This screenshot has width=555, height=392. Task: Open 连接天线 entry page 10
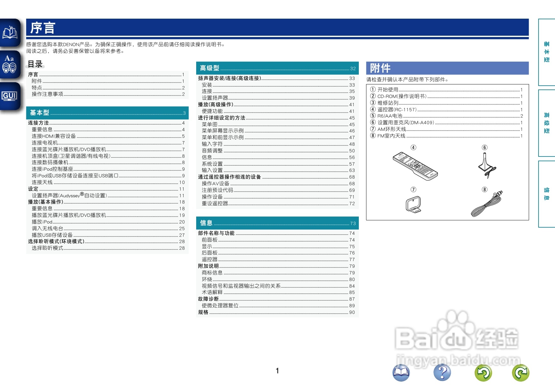coord(108,182)
